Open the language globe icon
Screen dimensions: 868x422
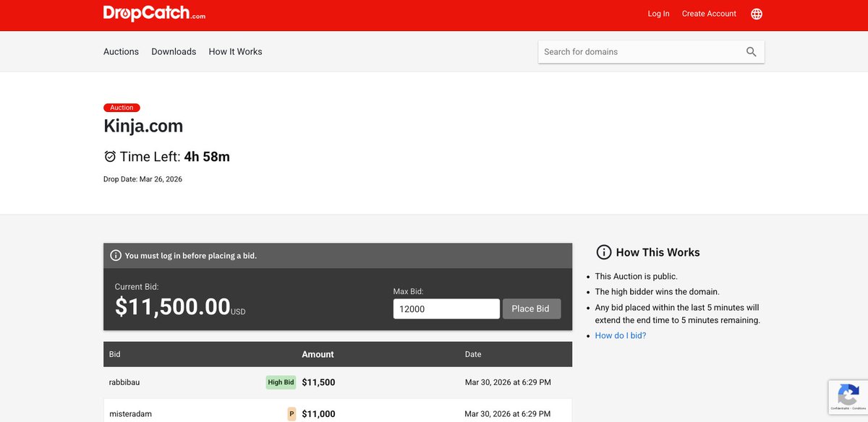[x=757, y=14]
